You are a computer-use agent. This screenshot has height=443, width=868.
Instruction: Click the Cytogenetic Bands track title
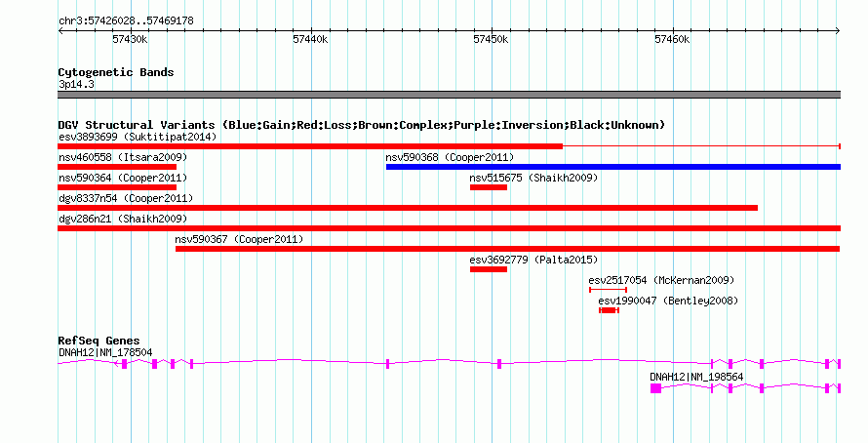[116, 72]
